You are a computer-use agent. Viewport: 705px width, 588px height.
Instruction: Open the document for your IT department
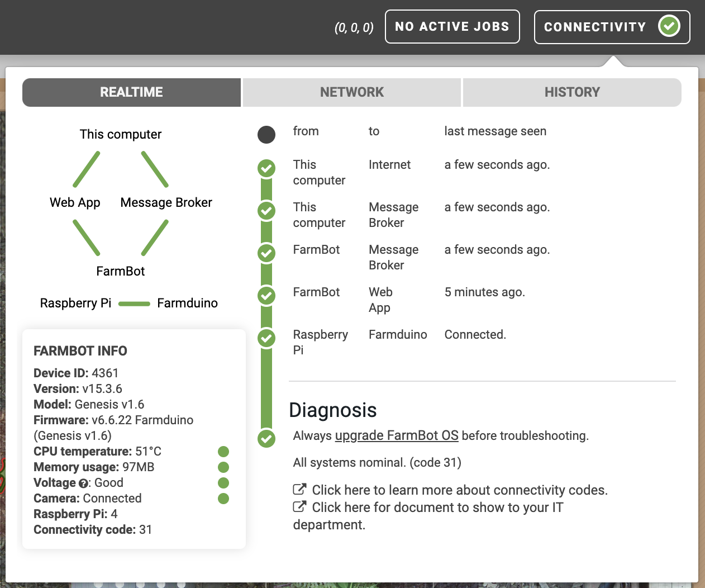[437, 508]
